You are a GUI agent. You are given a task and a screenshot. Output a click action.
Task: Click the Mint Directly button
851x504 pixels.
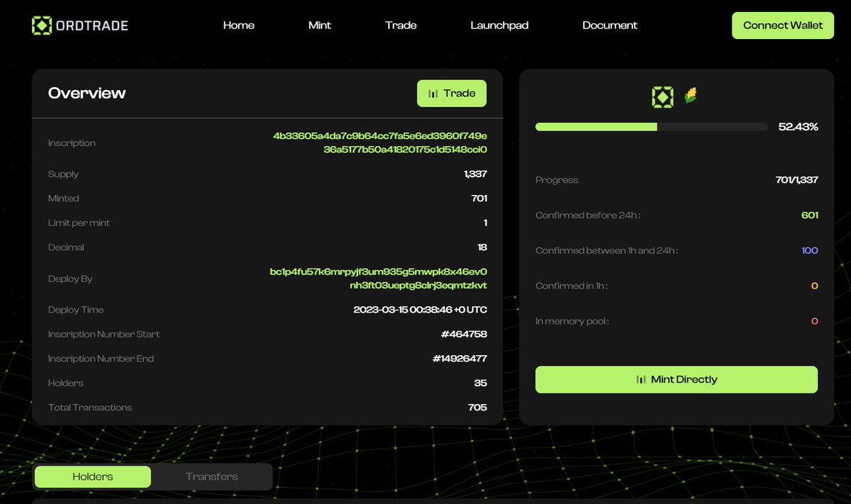[677, 379]
